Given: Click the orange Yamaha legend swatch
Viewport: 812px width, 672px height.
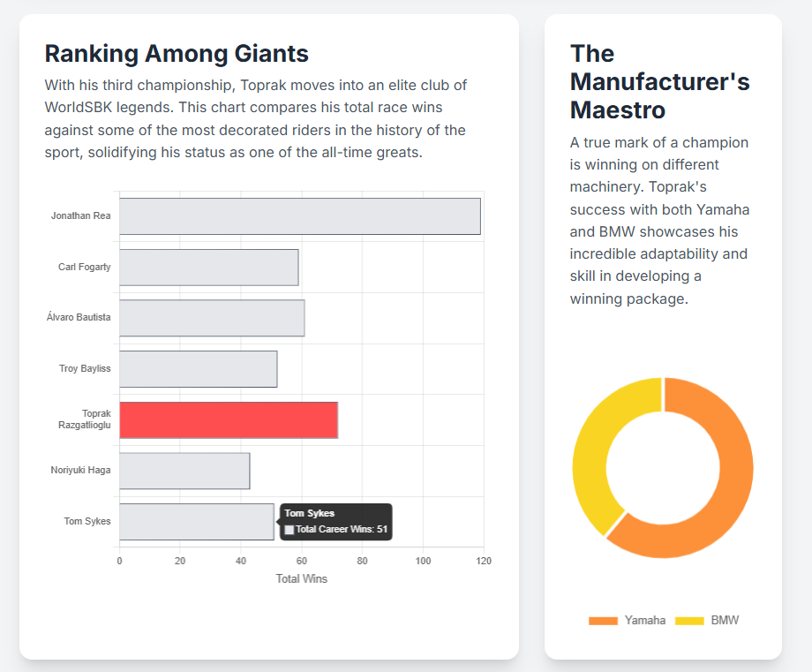Looking at the screenshot, I should tap(603, 621).
